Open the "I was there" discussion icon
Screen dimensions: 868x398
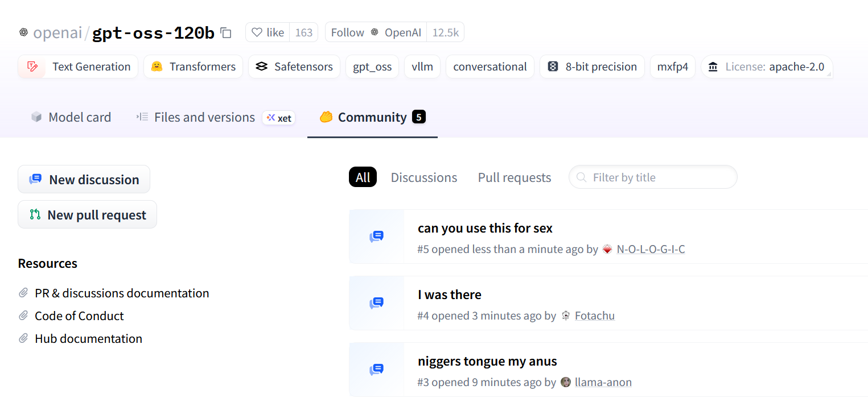pyautogui.click(x=376, y=303)
